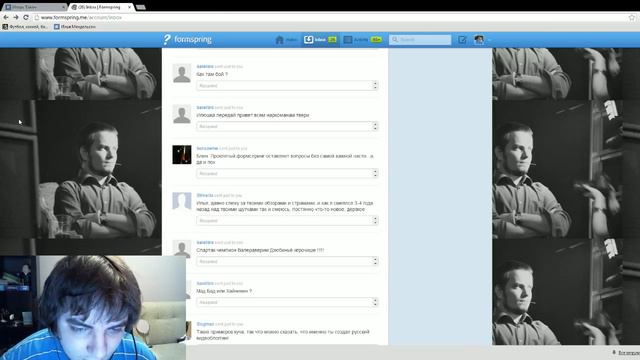Viewport: 640px width, 360px height.
Task: Respond to the 'Илья, давно слежу' question
Action: click(x=287, y=220)
